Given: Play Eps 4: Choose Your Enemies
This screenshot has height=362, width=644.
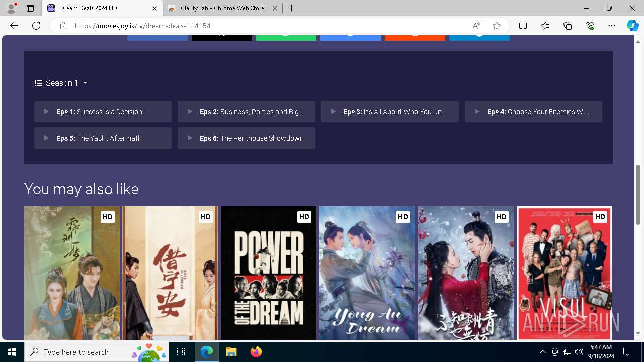Looking at the screenshot, I should click(533, 112).
